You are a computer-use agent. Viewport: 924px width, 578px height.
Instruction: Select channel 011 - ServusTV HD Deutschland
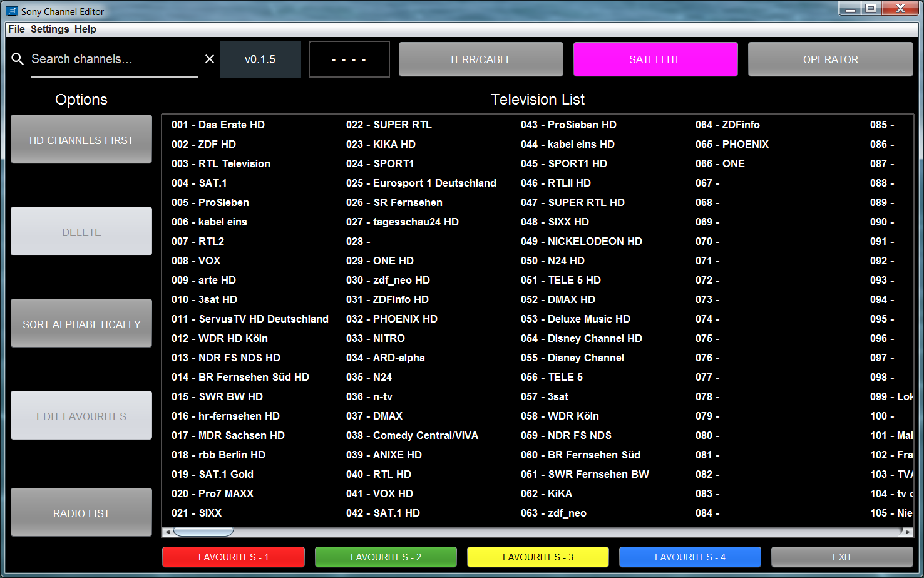coord(250,319)
